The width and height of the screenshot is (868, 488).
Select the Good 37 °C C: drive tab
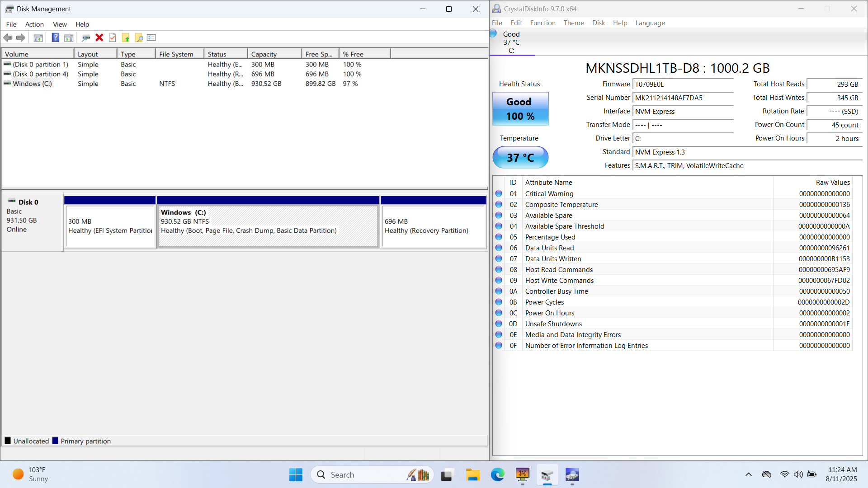(x=511, y=42)
